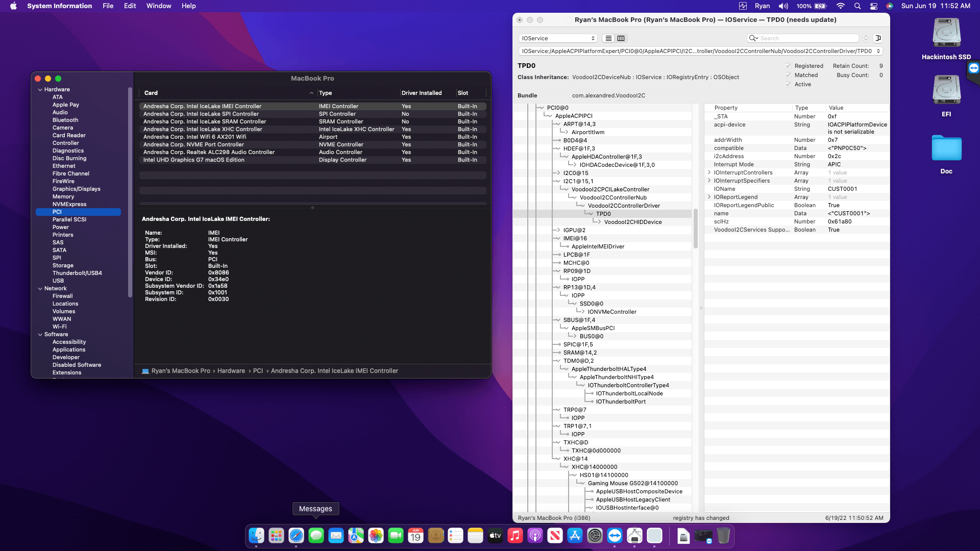Screen dimensions: 980x551
Task: Open Calendar showing June 19
Action: pyautogui.click(x=415, y=536)
